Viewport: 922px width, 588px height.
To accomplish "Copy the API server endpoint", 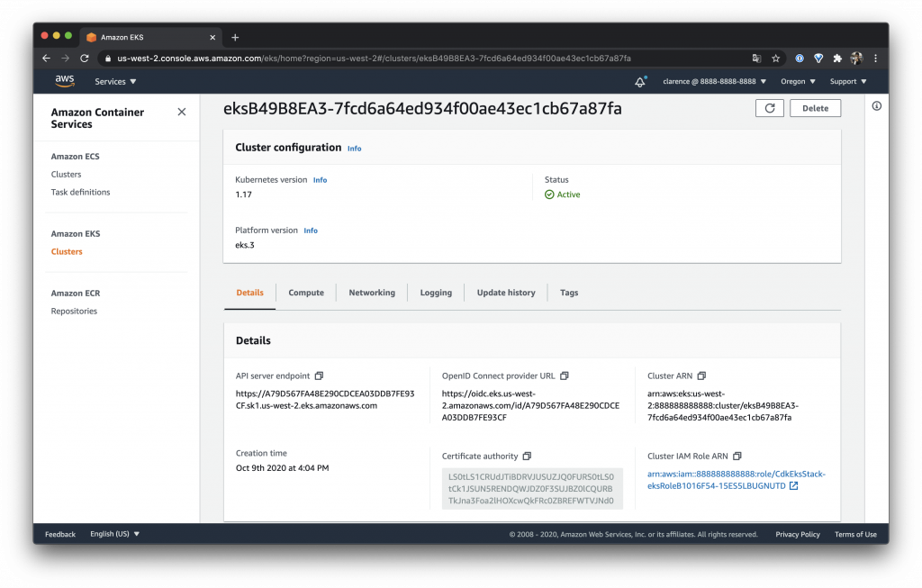I will 320,375.
